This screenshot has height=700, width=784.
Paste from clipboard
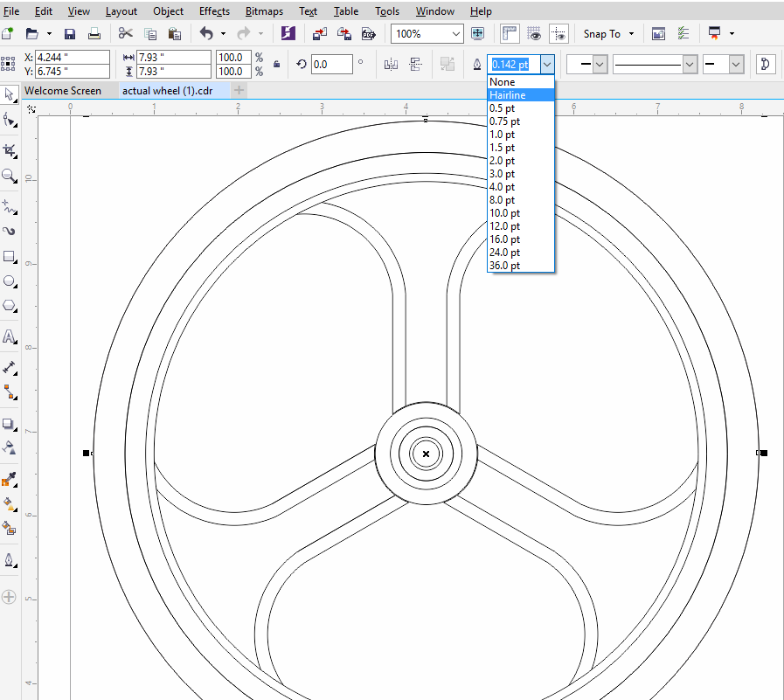174,34
